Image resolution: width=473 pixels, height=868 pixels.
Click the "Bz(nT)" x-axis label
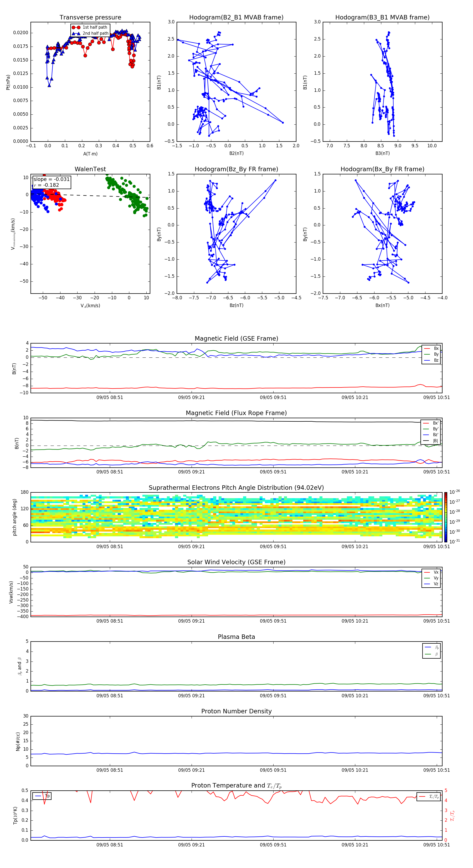(x=236, y=305)
